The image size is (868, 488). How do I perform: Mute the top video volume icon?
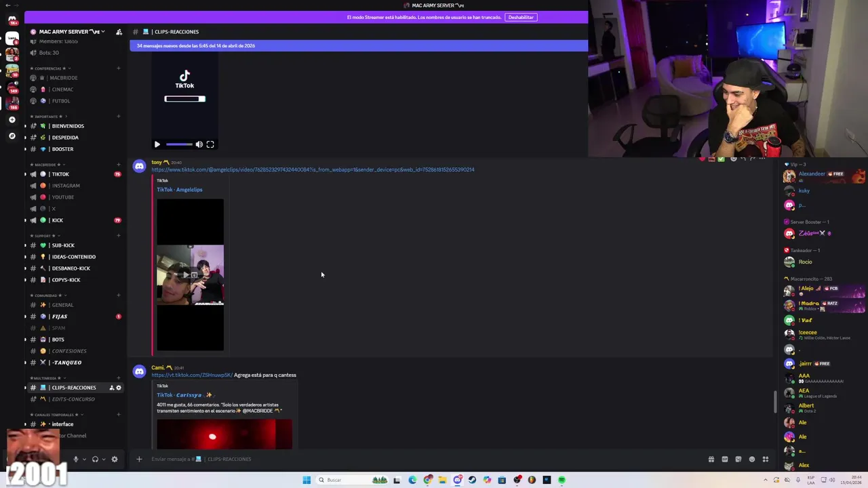pos(199,144)
